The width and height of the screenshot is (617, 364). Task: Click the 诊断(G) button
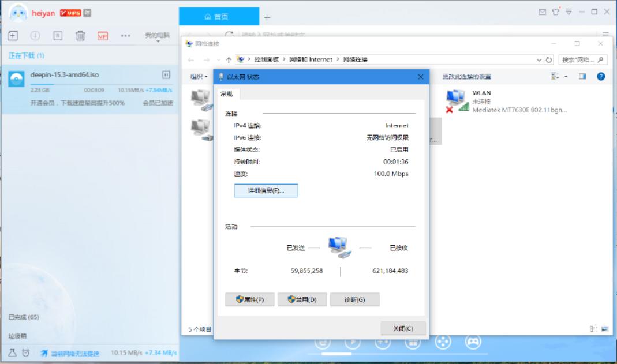(356, 299)
